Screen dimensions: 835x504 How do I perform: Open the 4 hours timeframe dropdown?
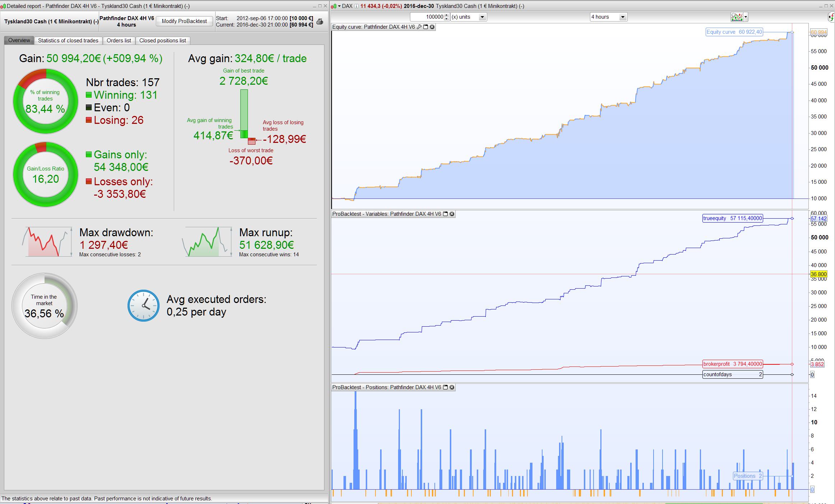pos(623,17)
